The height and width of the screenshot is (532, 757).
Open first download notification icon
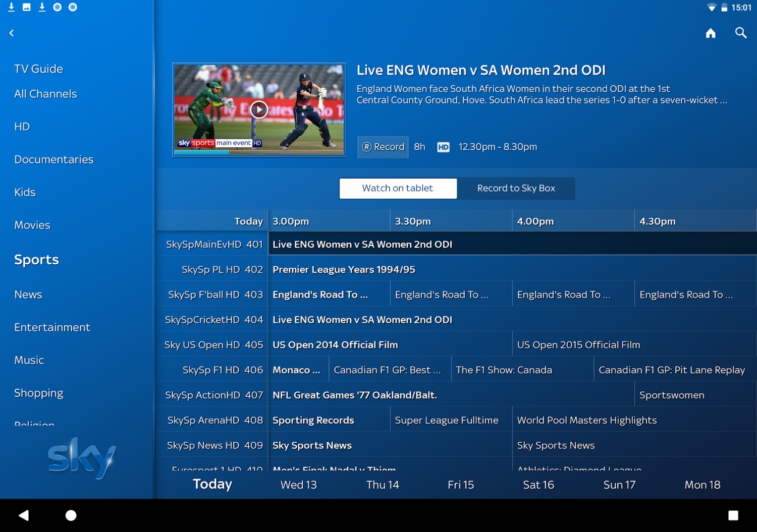click(11, 7)
